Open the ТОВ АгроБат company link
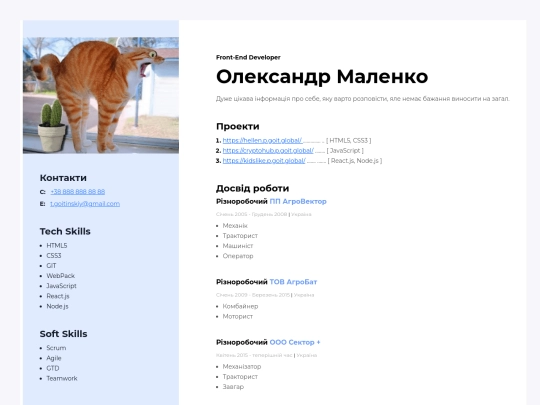Image resolution: width=540 pixels, height=405 pixels. click(x=293, y=282)
